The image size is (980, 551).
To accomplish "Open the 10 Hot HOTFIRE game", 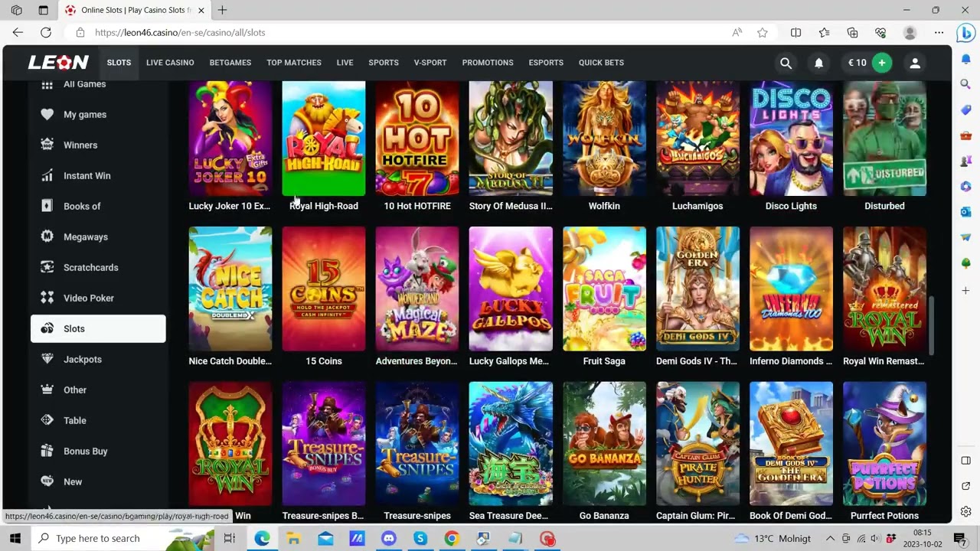I will tap(417, 139).
